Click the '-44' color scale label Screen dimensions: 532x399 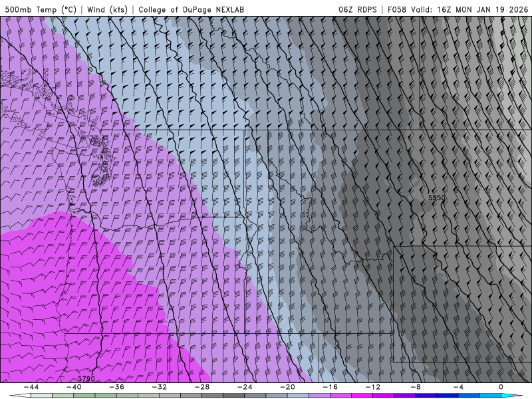coord(31,387)
